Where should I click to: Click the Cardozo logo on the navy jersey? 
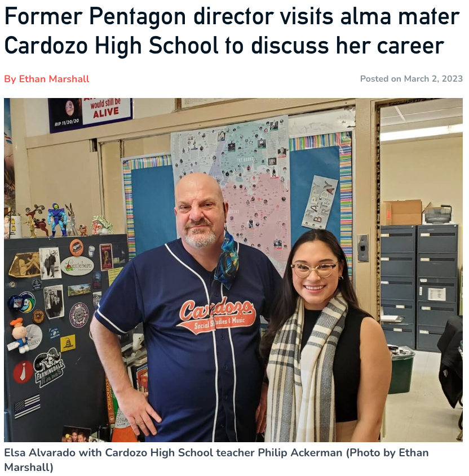point(216,315)
